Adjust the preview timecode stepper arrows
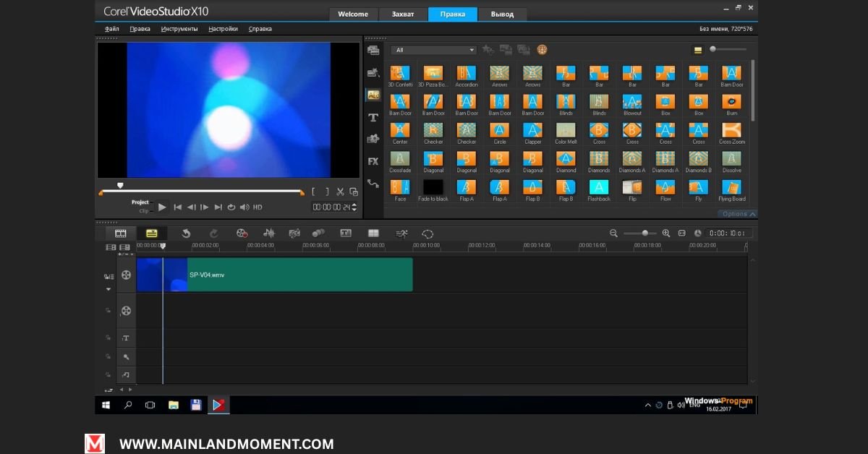Image resolution: width=868 pixels, height=454 pixels. (x=354, y=207)
